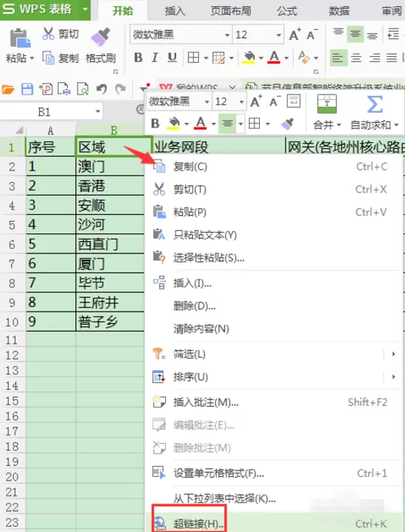
Task: Align text to top in ribbon
Action: pyautogui.click(x=338, y=32)
